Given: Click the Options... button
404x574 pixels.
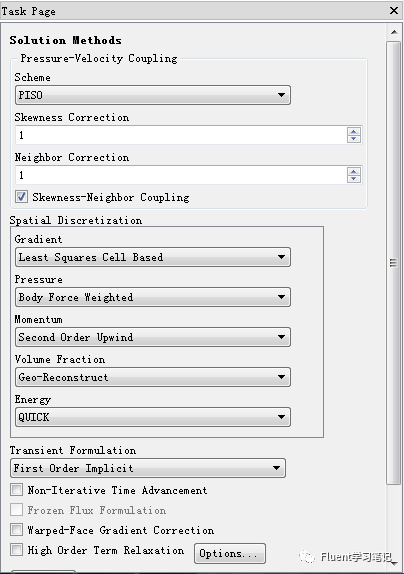Looking at the screenshot, I should click(230, 554).
